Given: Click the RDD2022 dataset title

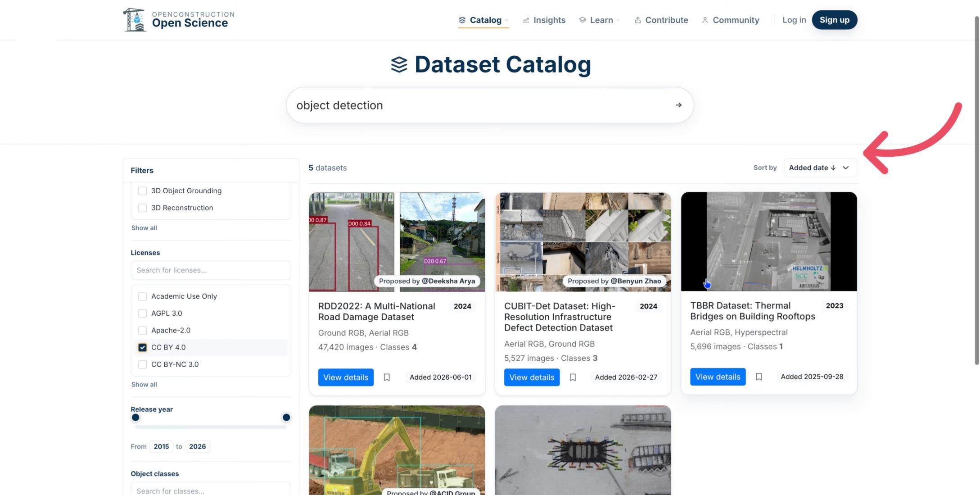Looking at the screenshot, I should pyautogui.click(x=377, y=312).
